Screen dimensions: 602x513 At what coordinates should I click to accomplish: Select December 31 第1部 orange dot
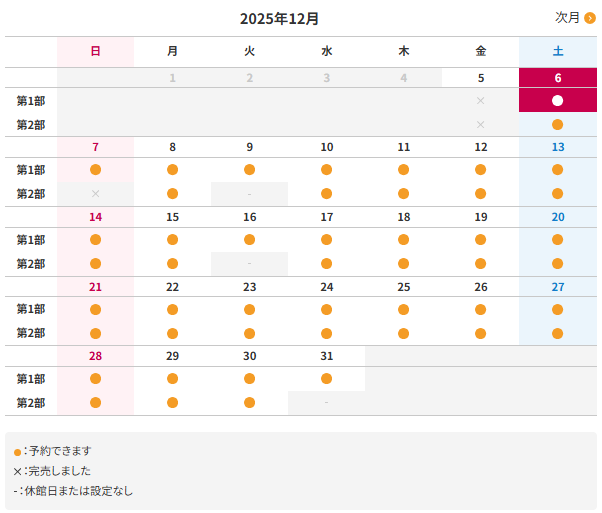click(x=326, y=379)
